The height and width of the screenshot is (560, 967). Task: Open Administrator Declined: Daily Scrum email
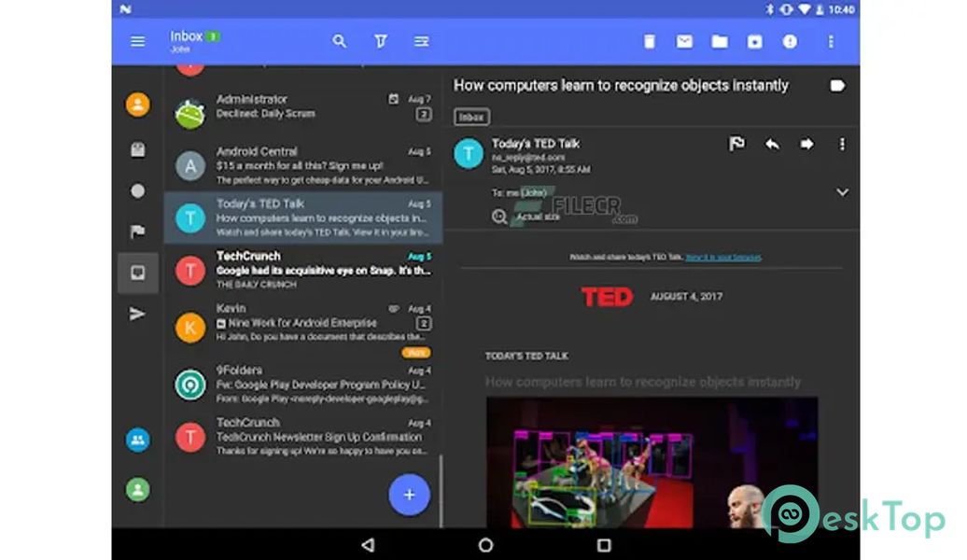pos(303,114)
